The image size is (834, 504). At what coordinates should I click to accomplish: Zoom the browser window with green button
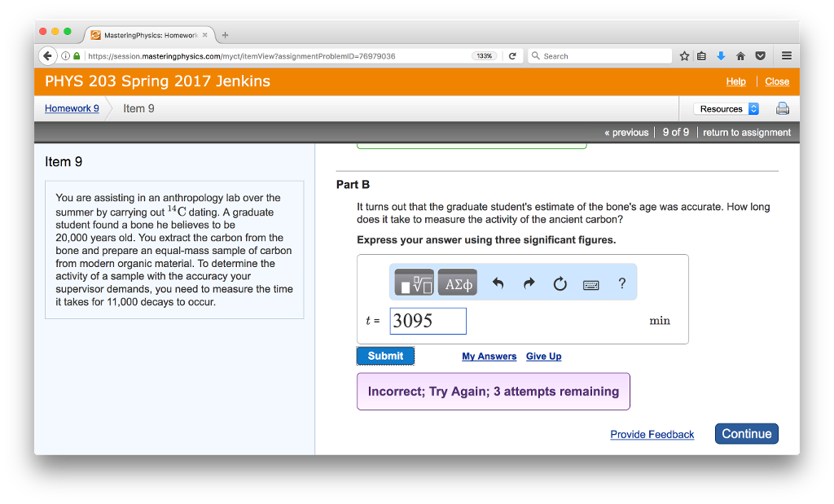pyautogui.click(x=68, y=32)
